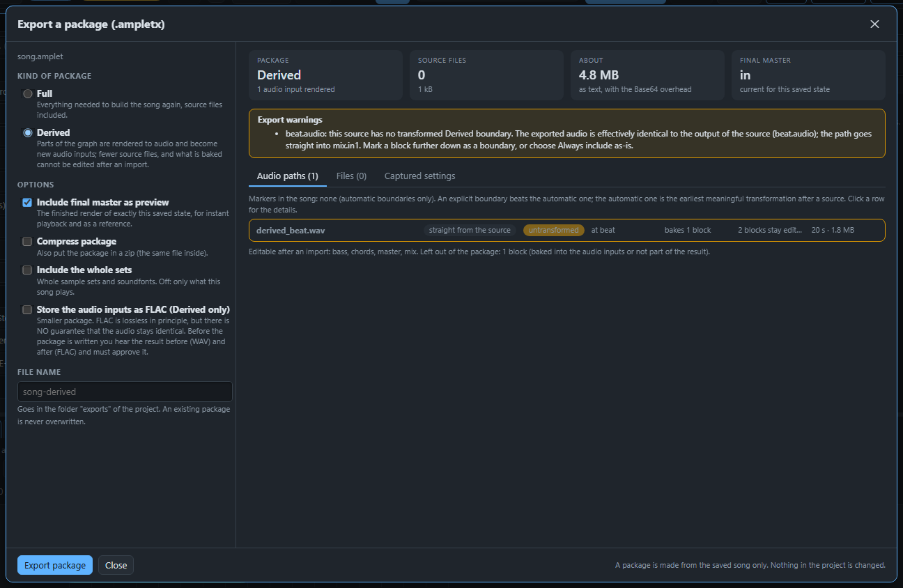Click the song.amplet file name

click(x=40, y=56)
